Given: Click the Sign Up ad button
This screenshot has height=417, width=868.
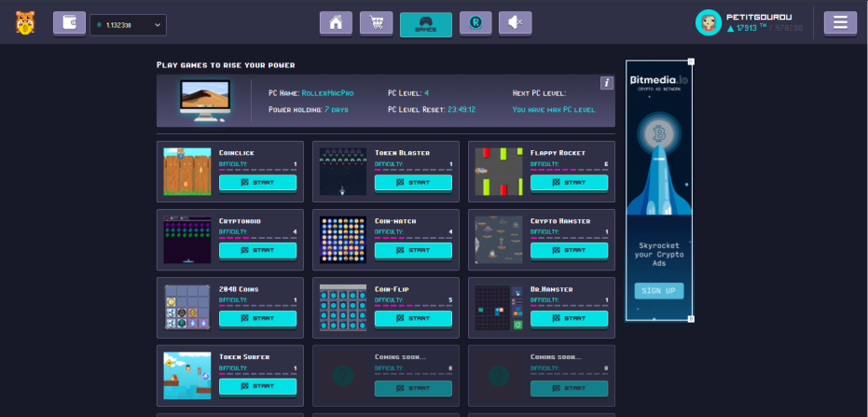Looking at the screenshot, I should click(659, 291).
